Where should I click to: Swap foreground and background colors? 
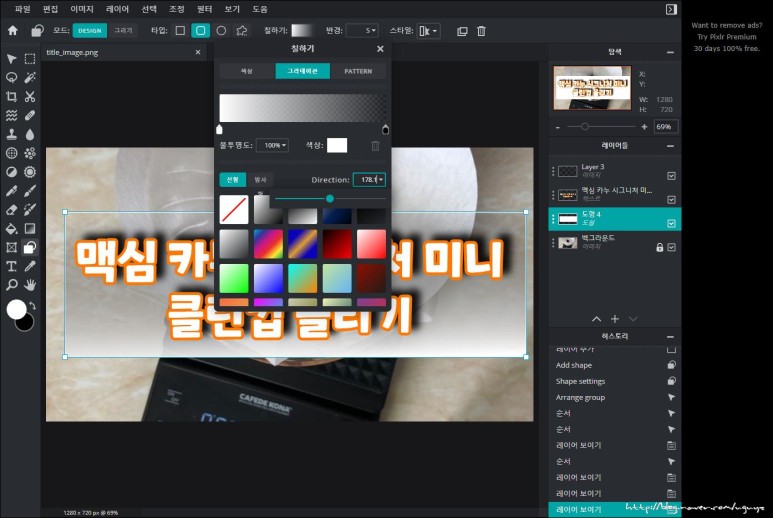[33, 306]
